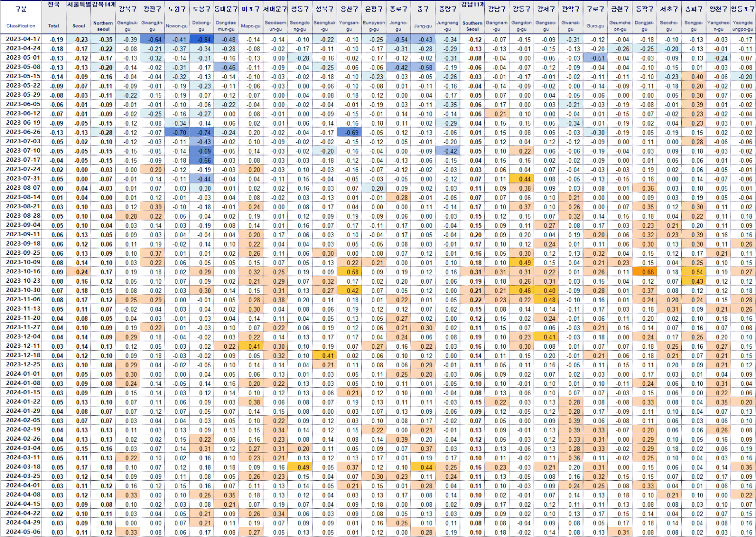
Task: Click the 'Northern seoul' column header
Action: [x=103, y=26]
